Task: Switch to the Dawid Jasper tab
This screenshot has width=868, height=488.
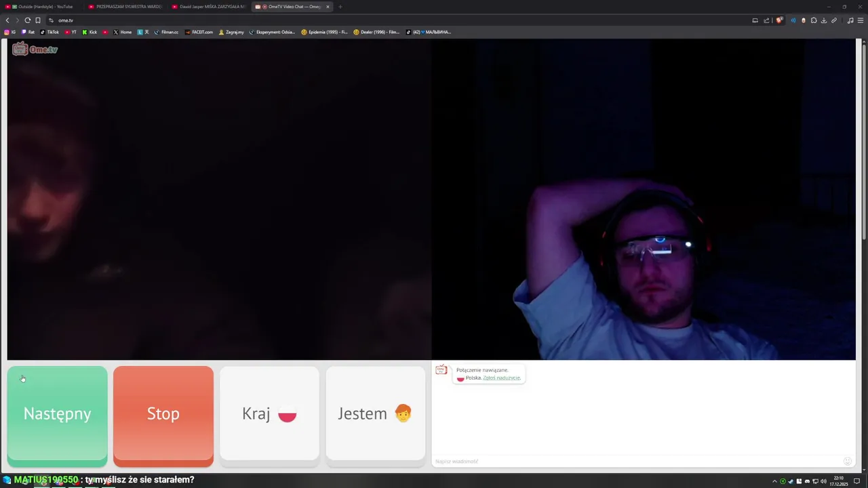Action: click(209, 7)
